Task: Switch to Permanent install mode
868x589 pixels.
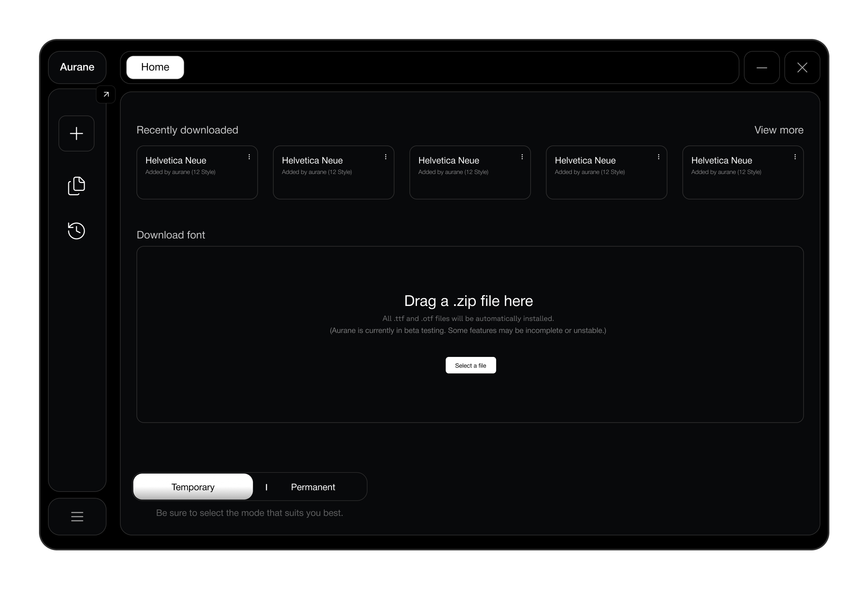Action: click(x=313, y=487)
